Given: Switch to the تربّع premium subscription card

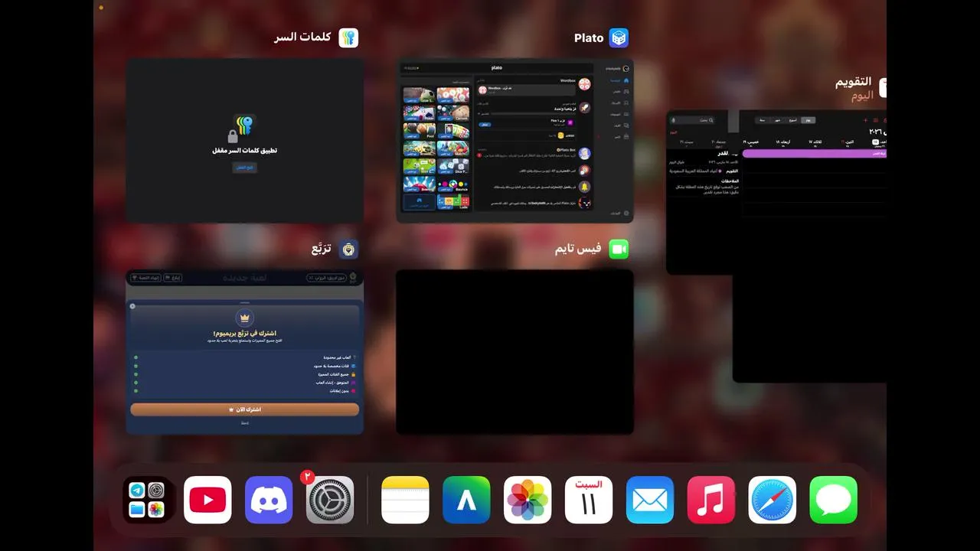Looking at the screenshot, I should coord(245,352).
